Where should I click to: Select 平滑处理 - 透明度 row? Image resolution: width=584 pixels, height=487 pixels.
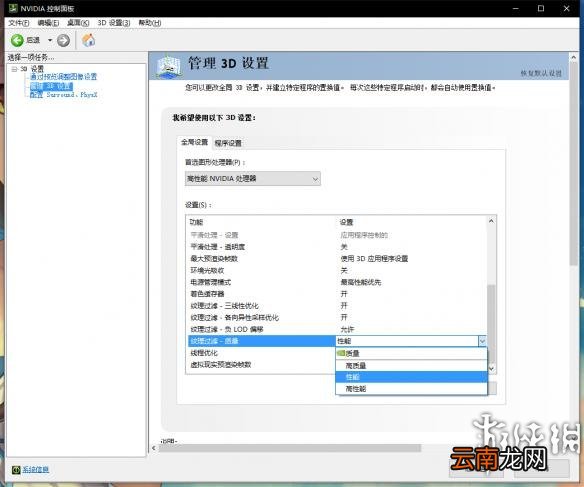click(337, 247)
